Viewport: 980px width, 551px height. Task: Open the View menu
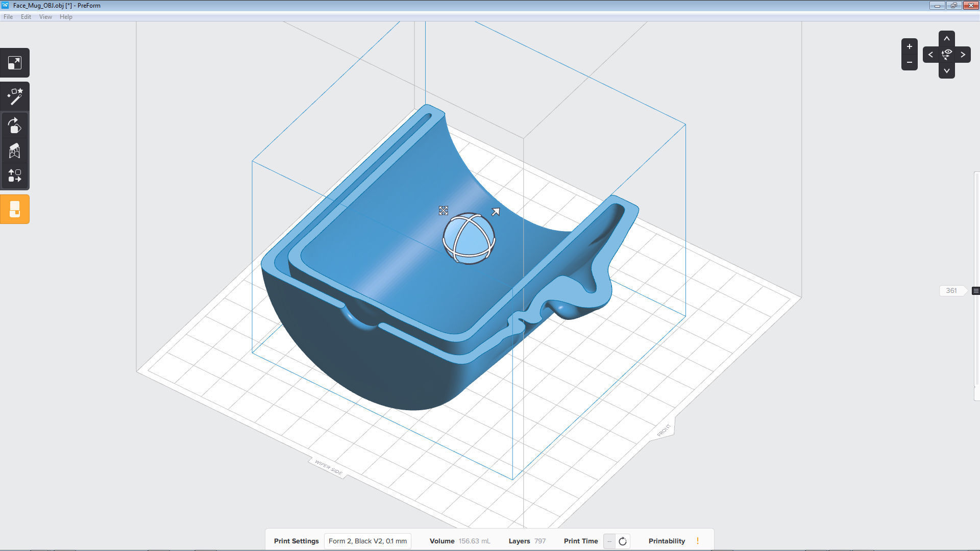[45, 17]
